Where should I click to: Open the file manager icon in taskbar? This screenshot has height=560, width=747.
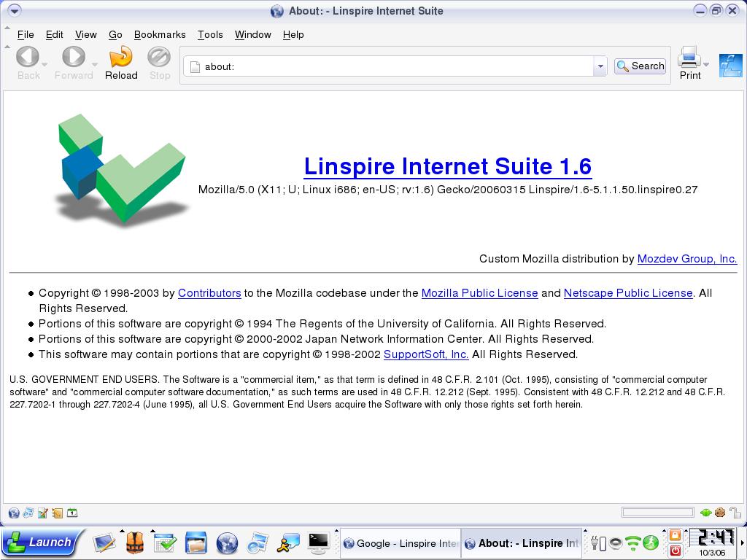coord(196,542)
